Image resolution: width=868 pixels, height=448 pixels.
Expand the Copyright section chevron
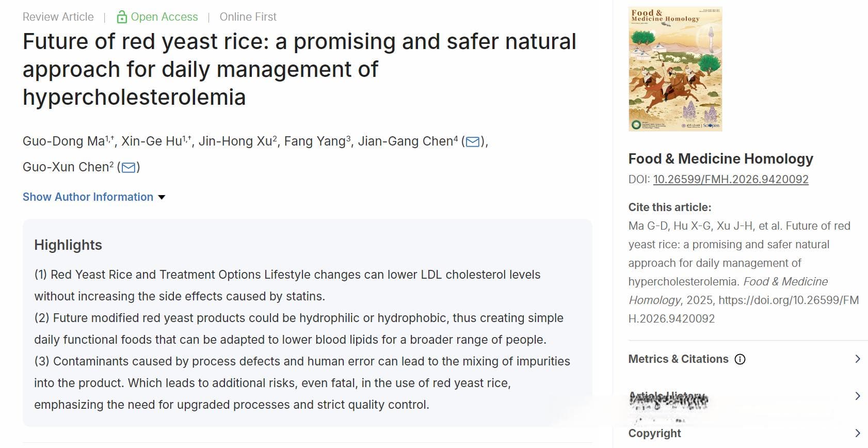(858, 433)
